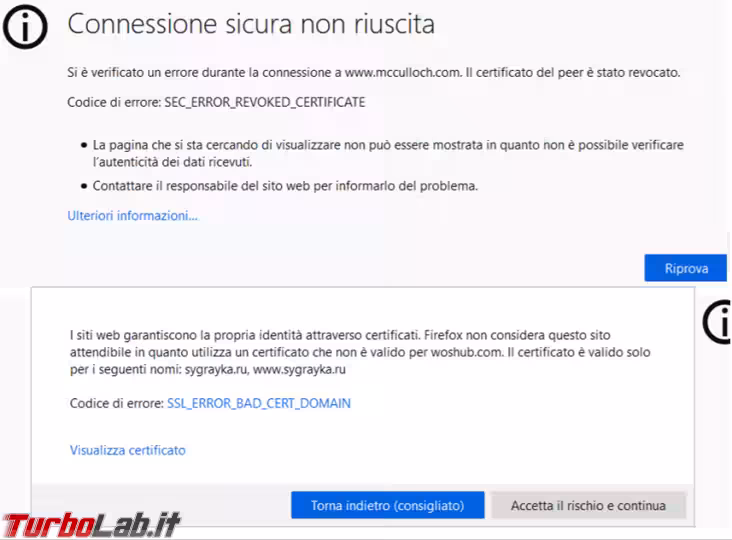732x540 pixels.
Task: Click the sentence mentioning www.mcculloch.com
Action: (373, 73)
